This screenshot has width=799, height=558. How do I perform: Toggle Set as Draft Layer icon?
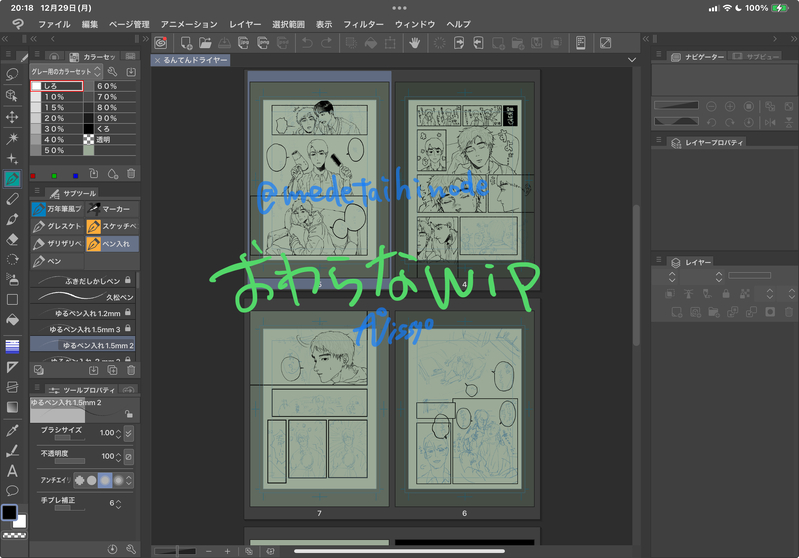(707, 294)
